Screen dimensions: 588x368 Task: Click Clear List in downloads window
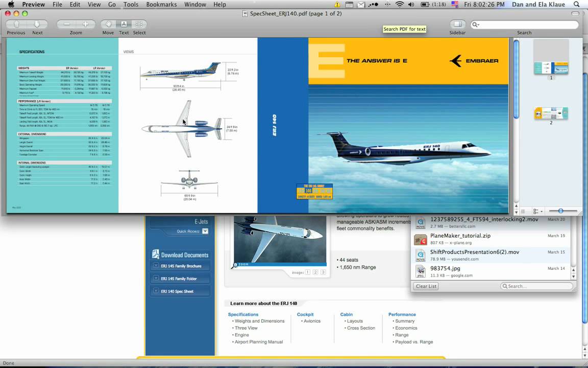tap(426, 286)
